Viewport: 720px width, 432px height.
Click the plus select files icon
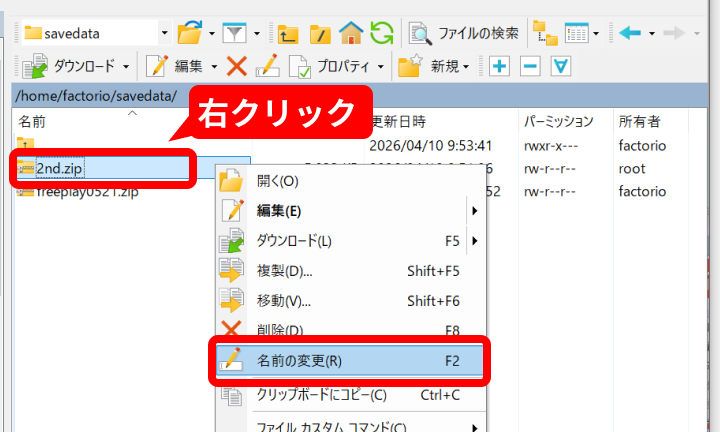pos(499,67)
